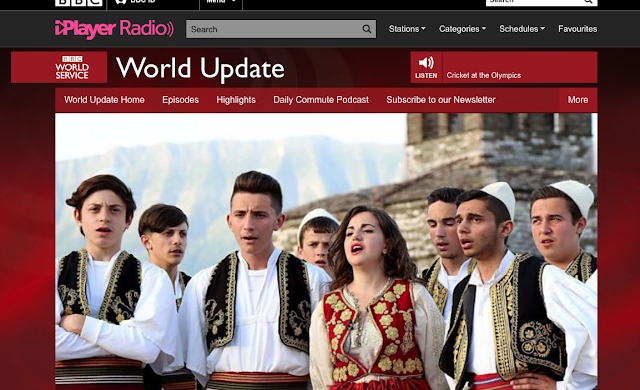Switch to the Episodes tab

[180, 100]
